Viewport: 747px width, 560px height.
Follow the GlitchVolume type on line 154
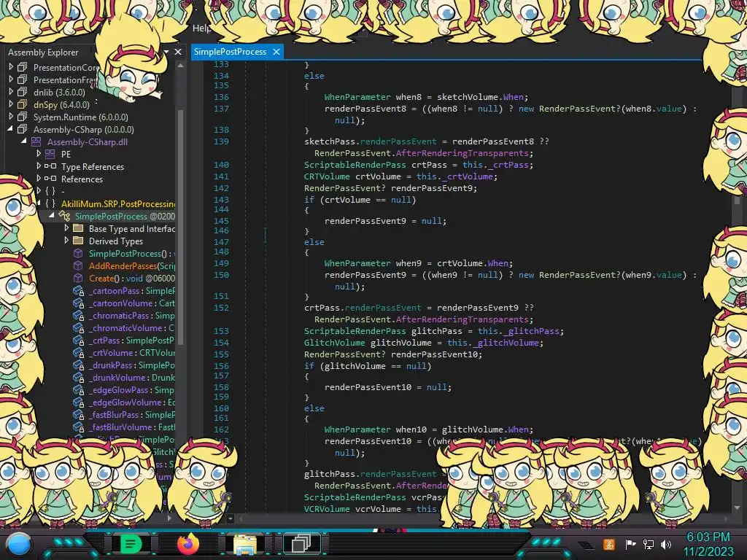[334, 343]
